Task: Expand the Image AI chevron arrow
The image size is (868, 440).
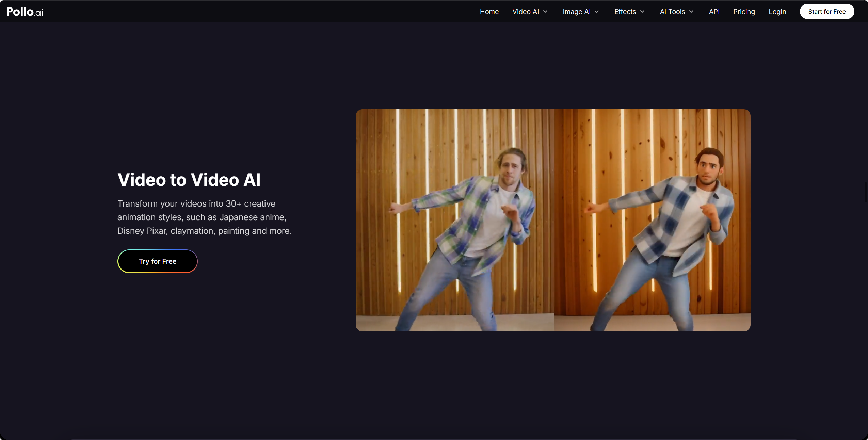Action: click(597, 12)
